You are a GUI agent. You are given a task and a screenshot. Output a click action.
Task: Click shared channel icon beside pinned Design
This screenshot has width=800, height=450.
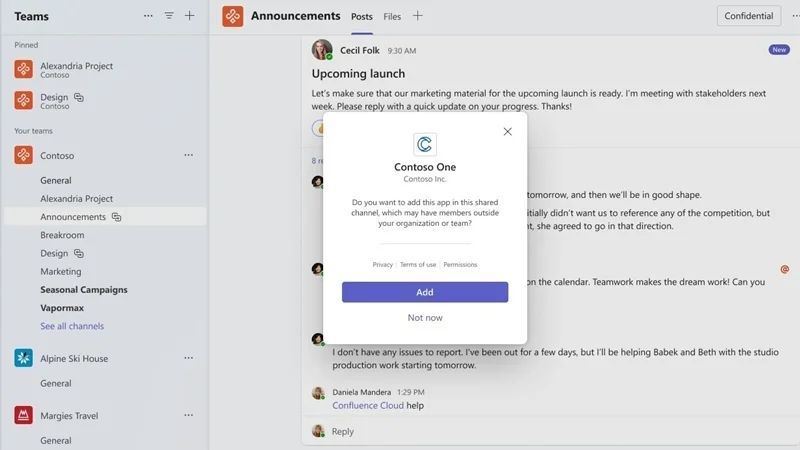tap(79, 97)
